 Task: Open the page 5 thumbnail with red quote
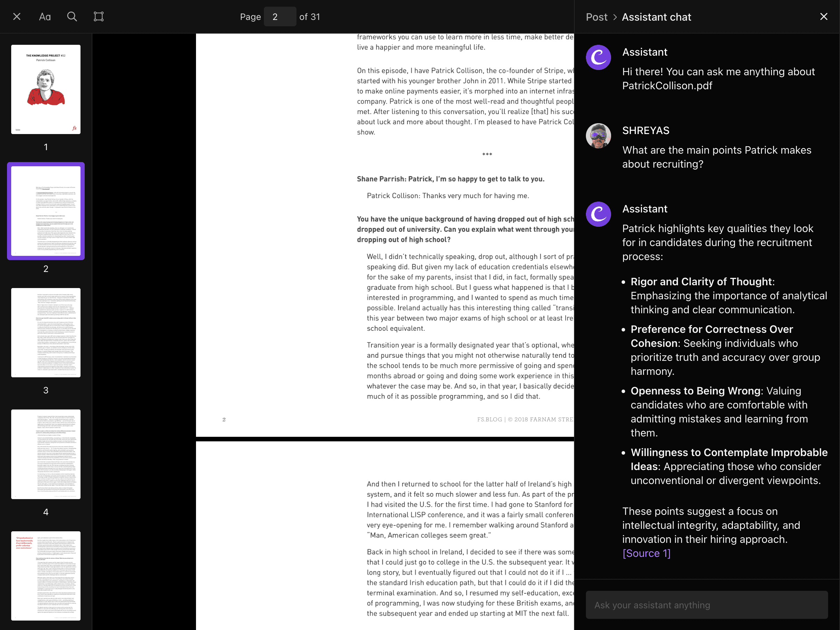pos(45,576)
